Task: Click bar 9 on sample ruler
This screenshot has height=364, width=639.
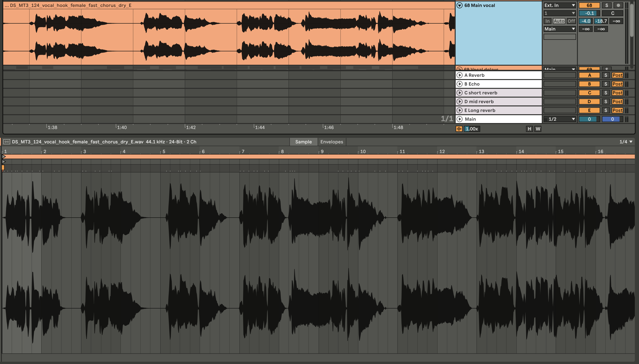Action: tap(322, 151)
